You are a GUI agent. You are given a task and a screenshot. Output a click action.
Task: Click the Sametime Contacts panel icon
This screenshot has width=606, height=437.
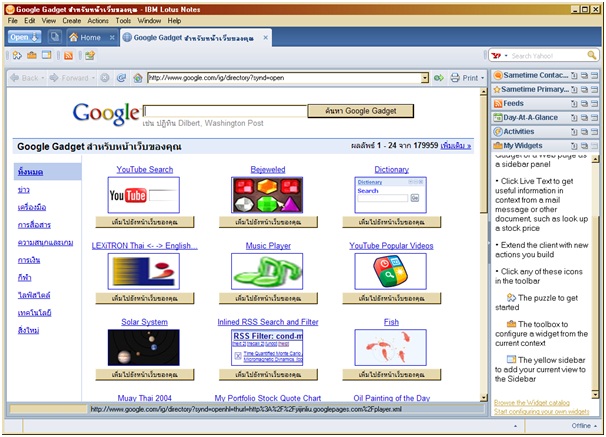pos(498,75)
